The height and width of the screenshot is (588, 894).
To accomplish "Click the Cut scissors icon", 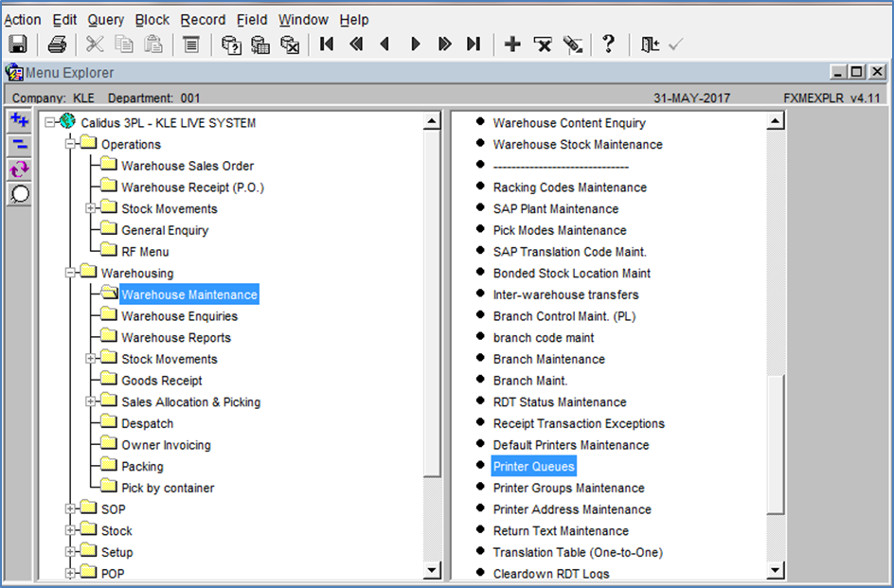I will tap(95, 44).
